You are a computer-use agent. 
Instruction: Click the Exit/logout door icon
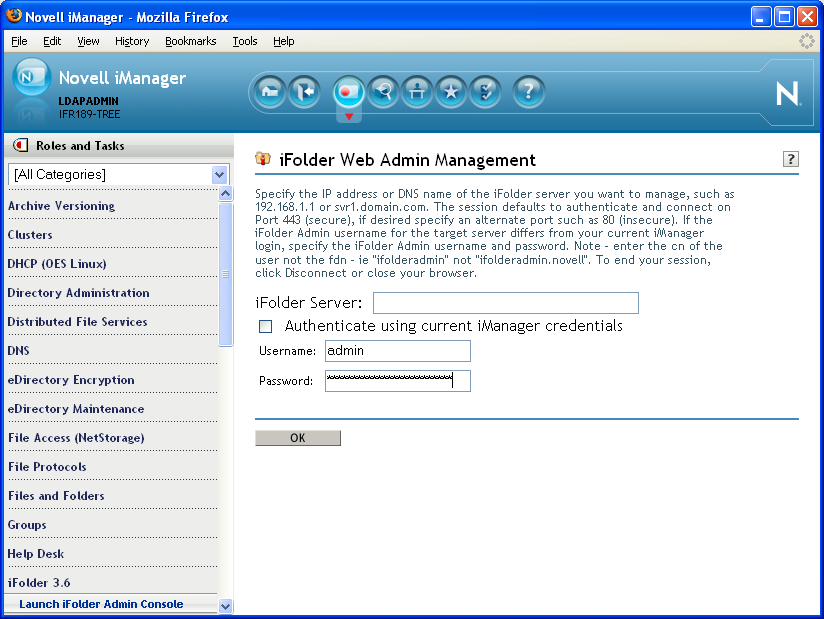pyautogui.click(x=304, y=92)
